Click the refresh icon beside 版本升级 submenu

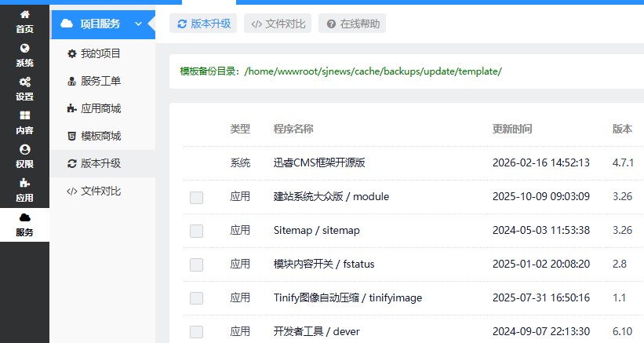(x=72, y=163)
